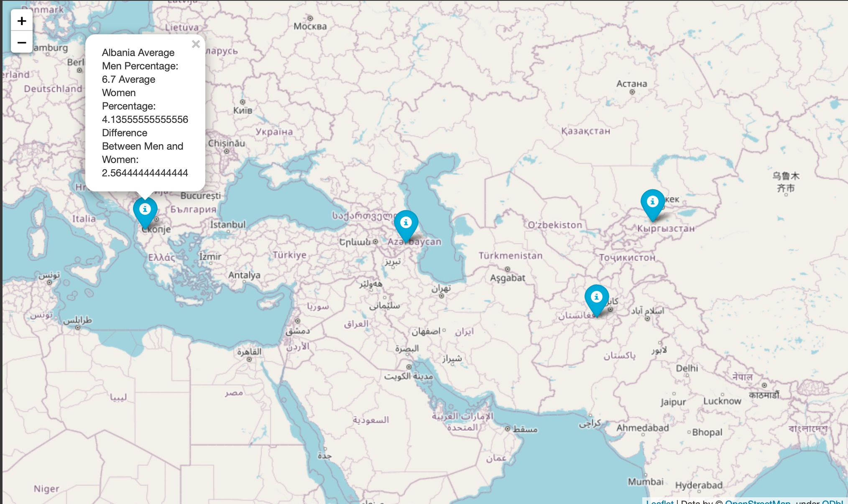848x504 pixels.
Task: Click the ODbL license link
Action: click(x=832, y=501)
